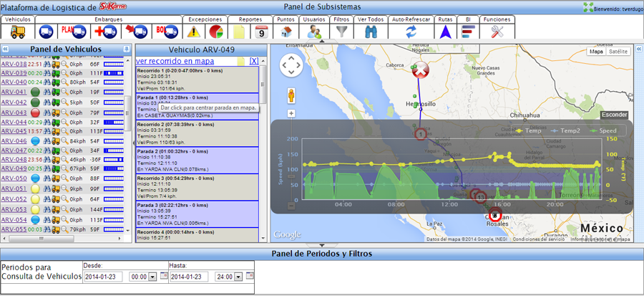Click binoculars icon in ARV-043 row
Screen dimensions: 644x296
tap(47, 113)
